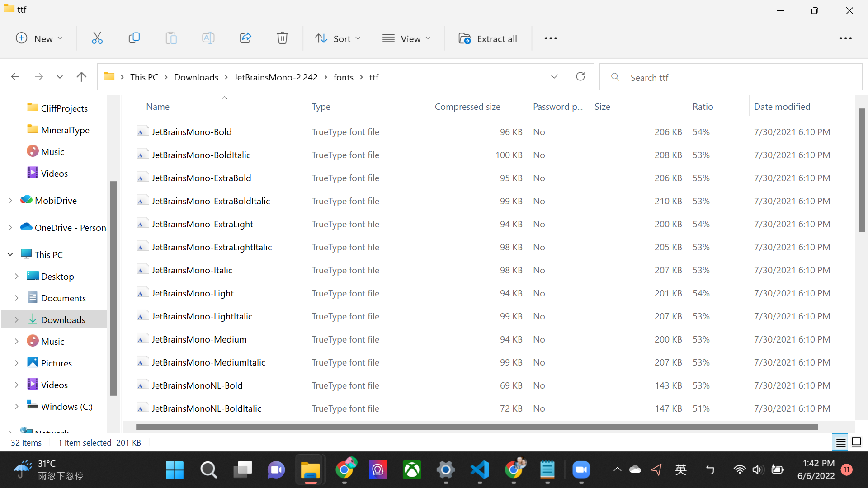Click the More options ellipsis icon
This screenshot has width=868, height=488.
click(551, 38)
